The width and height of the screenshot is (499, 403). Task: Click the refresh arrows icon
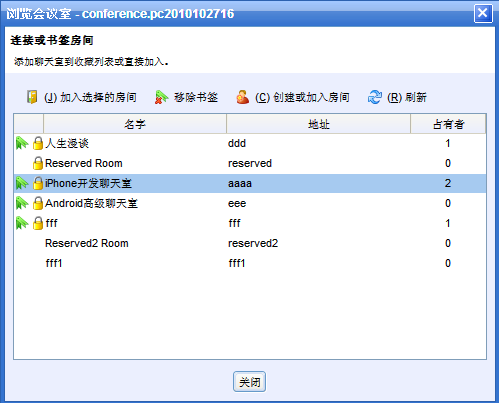pyautogui.click(x=375, y=97)
